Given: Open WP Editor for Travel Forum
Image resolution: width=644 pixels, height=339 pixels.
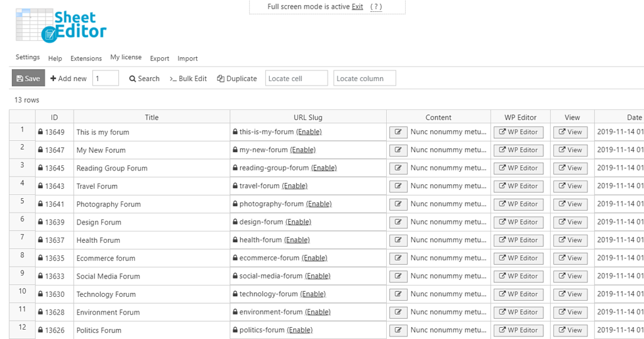Looking at the screenshot, I should [x=518, y=186].
